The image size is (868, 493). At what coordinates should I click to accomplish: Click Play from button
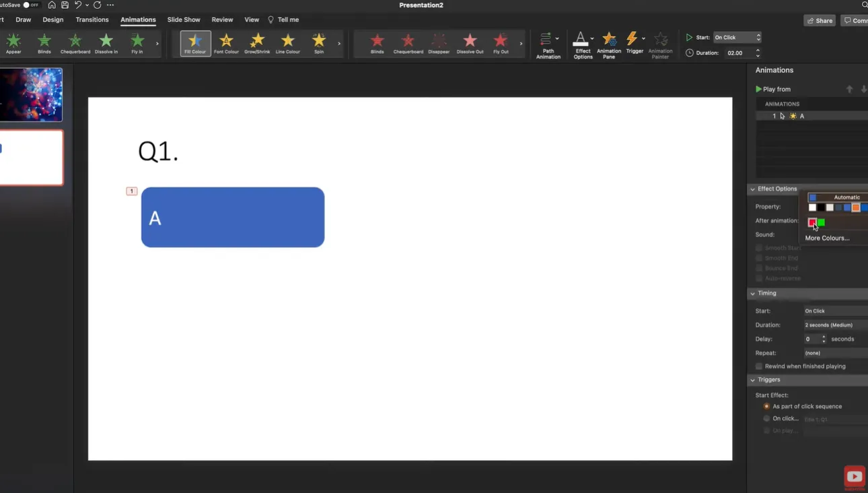(x=772, y=89)
